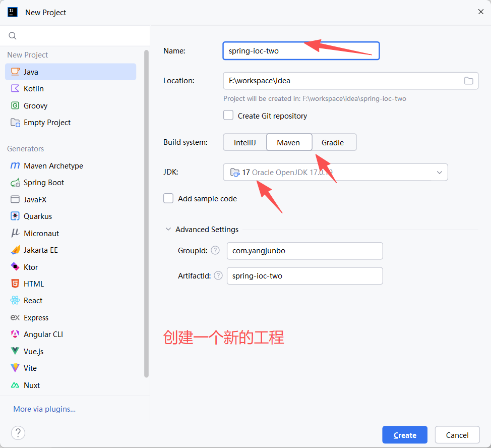Choose the Spring Boot generator icon
This screenshot has height=448, width=491.
point(15,183)
